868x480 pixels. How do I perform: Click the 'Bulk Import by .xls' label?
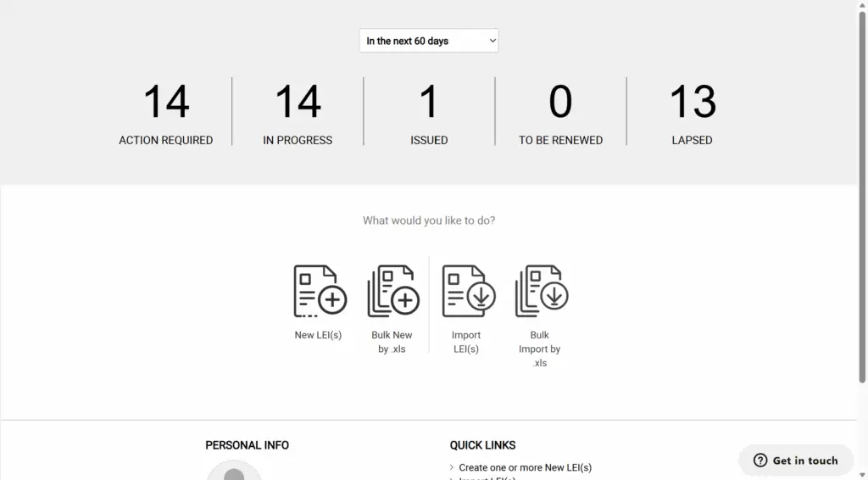tap(540, 349)
